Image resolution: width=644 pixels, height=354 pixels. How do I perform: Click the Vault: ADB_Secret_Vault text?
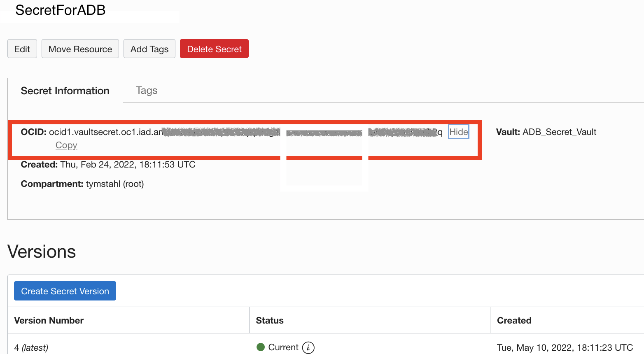click(x=546, y=132)
